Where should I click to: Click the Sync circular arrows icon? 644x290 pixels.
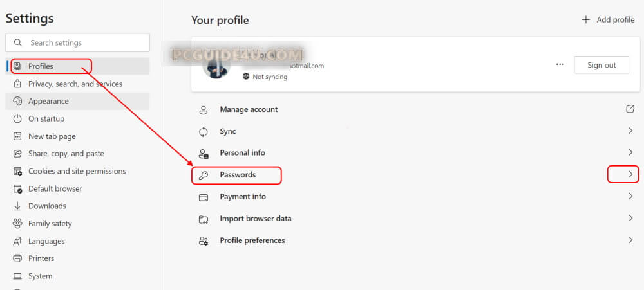point(204,131)
